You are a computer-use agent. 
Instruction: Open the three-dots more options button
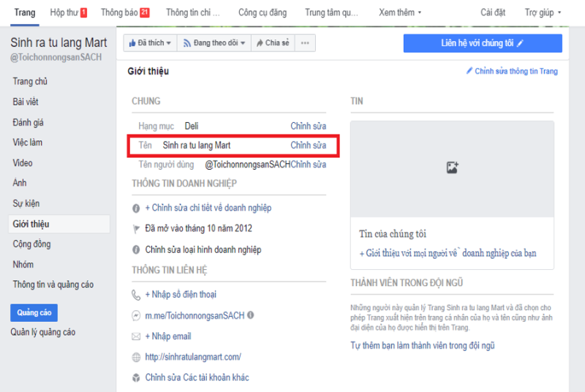(305, 43)
